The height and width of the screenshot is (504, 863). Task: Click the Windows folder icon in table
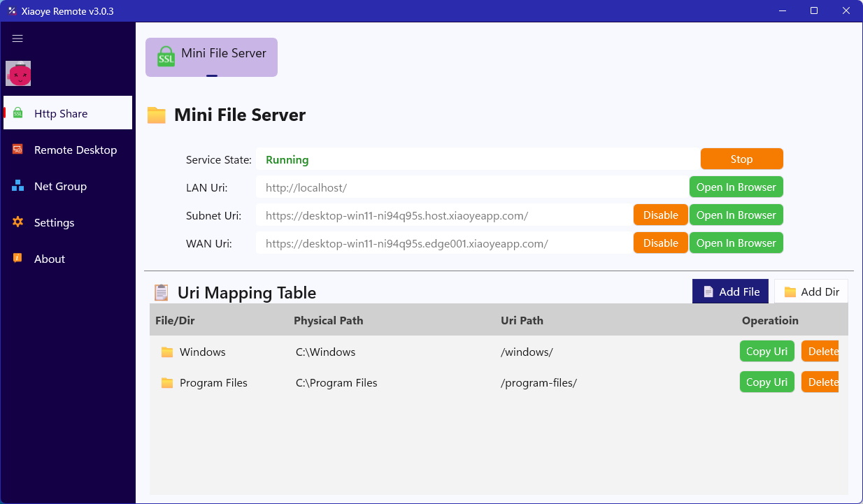(167, 352)
